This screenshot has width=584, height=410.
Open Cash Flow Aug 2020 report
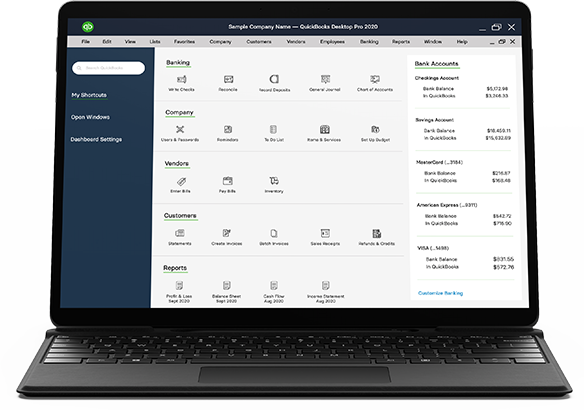[274, 286]
